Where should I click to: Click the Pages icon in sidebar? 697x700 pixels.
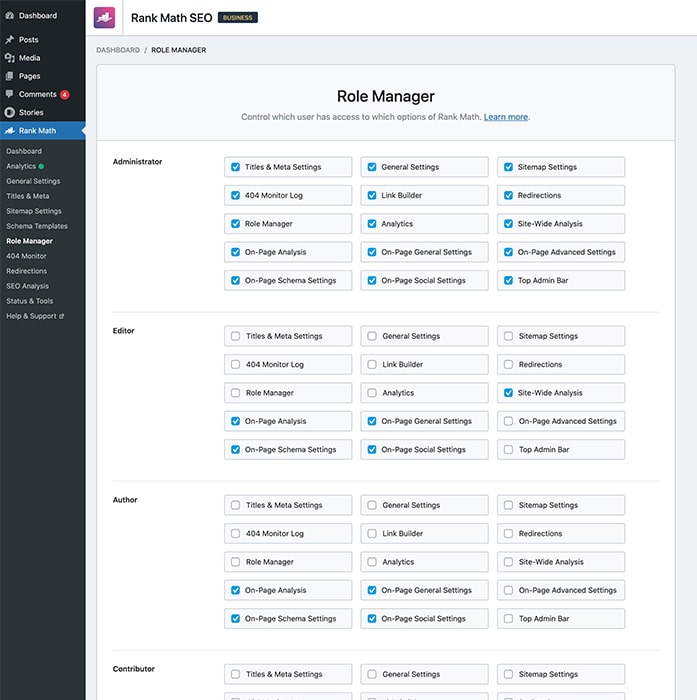click(9, 76)
